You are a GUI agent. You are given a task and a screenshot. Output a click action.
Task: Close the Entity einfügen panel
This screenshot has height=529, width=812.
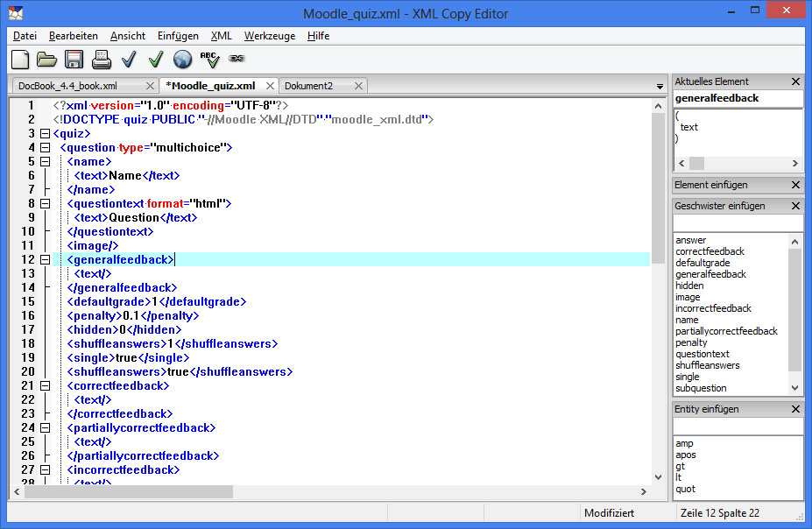point(795,409)
